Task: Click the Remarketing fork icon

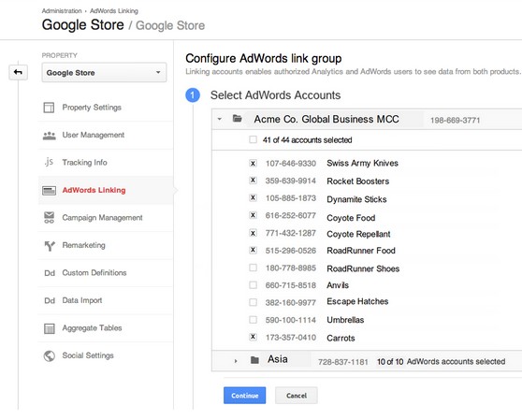Action: (x=50, y=246)
